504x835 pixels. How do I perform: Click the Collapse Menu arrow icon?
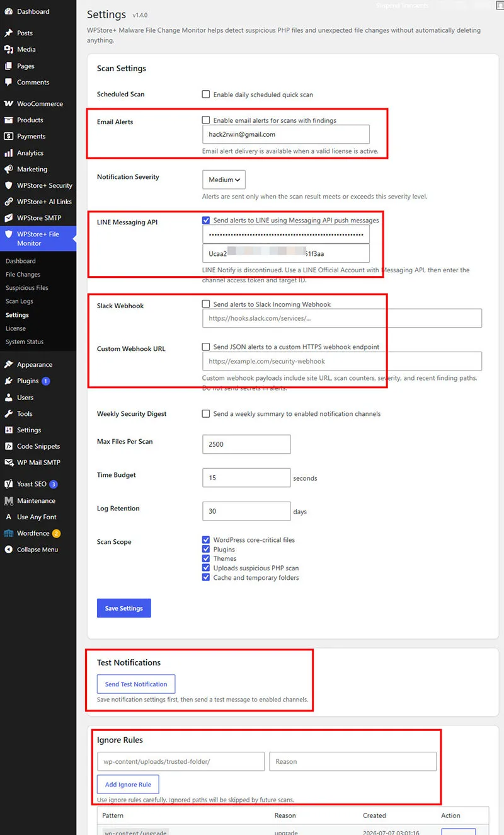(x=8, y=550)
